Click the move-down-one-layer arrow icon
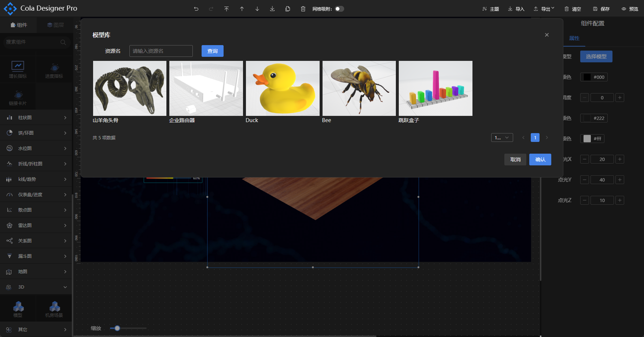Screen dimensions: 644x337 point(257,9)
